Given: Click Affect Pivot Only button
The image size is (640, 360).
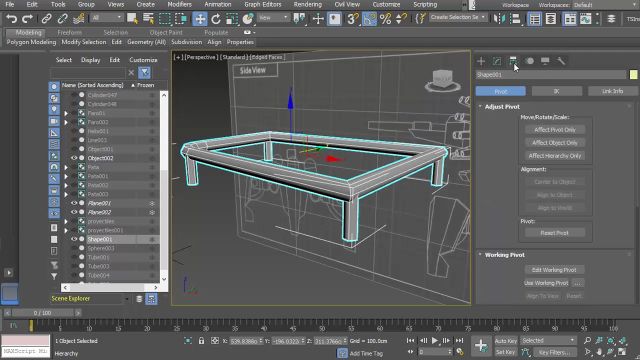Looking at the screenshot, I should [x=555, y=130].
